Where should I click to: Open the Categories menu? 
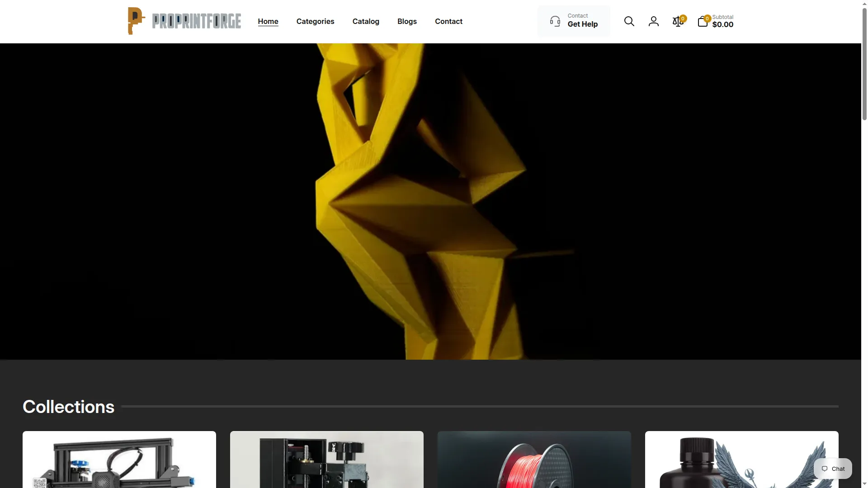pyautogui.click(x=315, y=21)
